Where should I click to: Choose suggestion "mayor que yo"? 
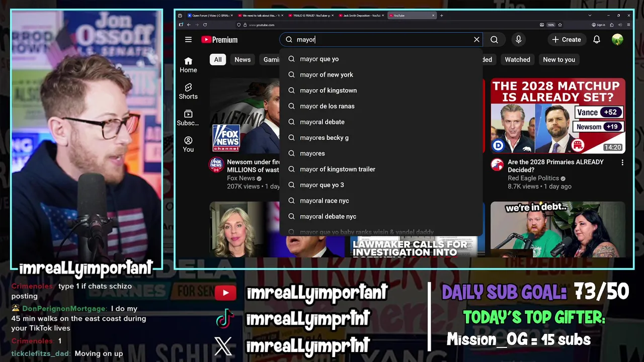click(381, 59)
